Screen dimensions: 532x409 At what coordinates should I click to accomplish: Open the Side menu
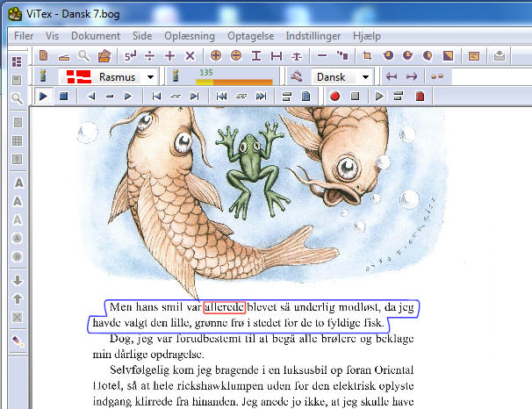click(x=142, y=36)
